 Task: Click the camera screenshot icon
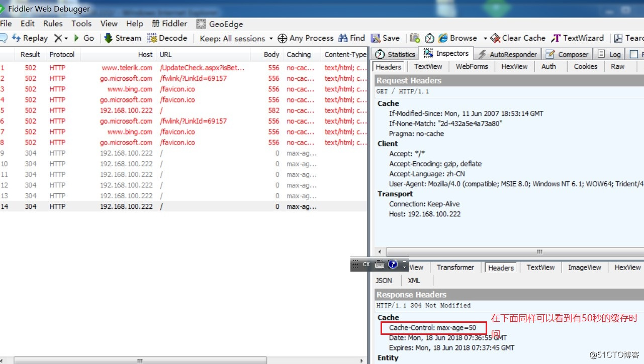pos(415,38)
